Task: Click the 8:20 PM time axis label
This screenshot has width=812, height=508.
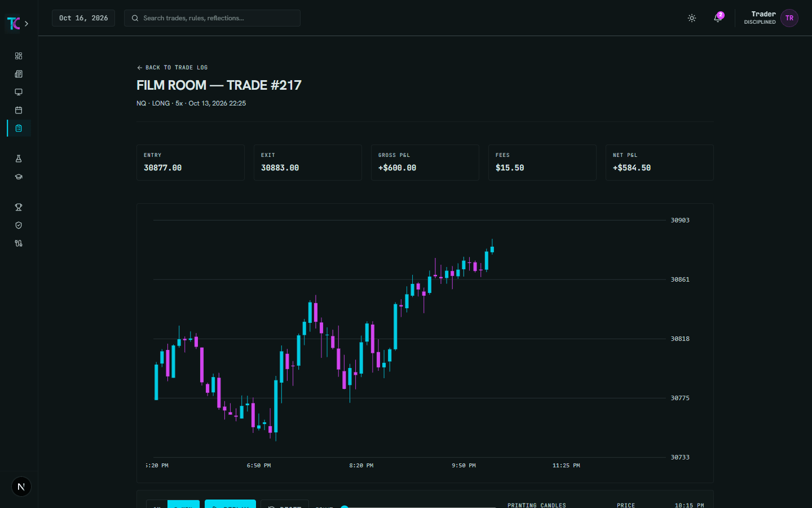Action: tap(361, 466)
